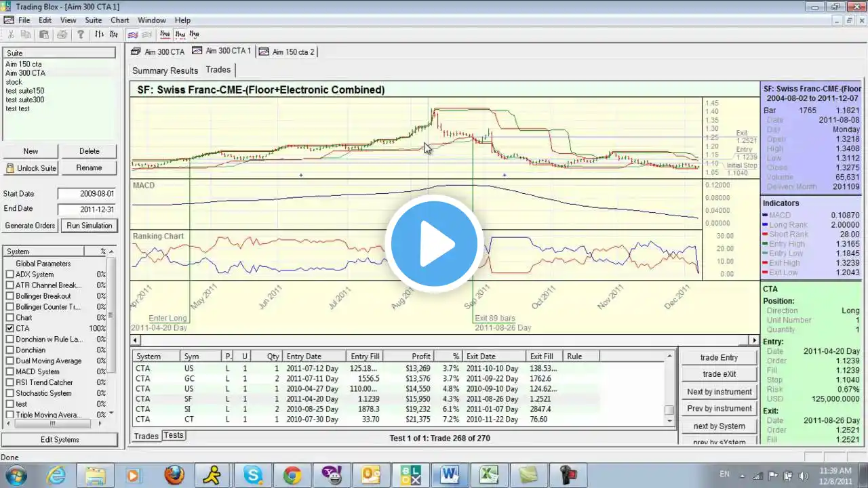Enable the Dual Moving Average checkbox
This screenshot has height=488, width=868.
point(9,361)
